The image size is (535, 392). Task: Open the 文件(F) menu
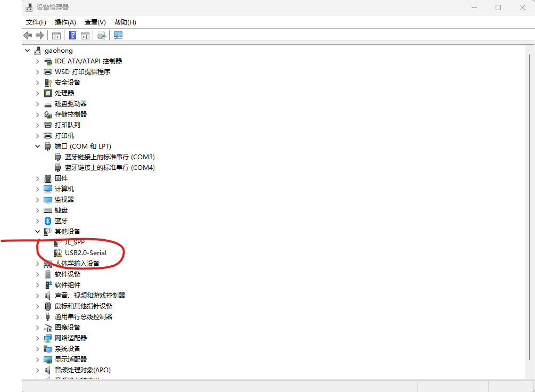pyautogui.click(x=35, y=22)
